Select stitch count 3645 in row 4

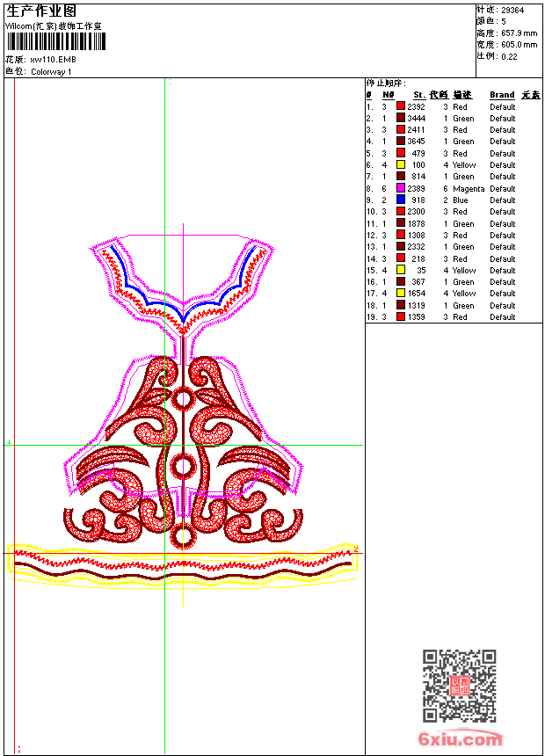[x=416, y=142]
